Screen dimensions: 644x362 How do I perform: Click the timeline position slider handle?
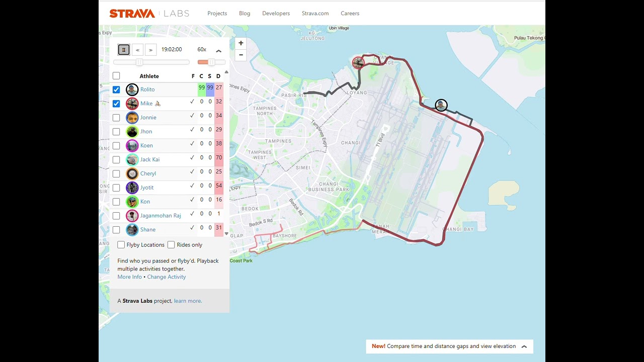[x=139, y=62]
